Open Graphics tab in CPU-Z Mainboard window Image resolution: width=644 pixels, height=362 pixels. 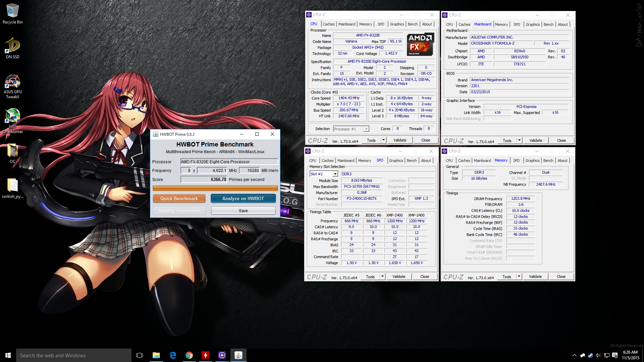point(533,24)
